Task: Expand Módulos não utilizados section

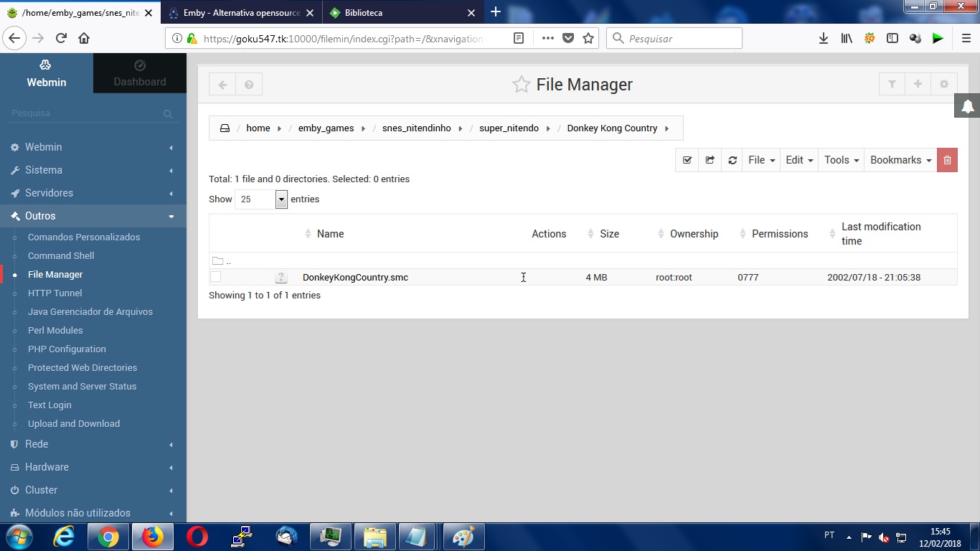Action: [93, 513]
